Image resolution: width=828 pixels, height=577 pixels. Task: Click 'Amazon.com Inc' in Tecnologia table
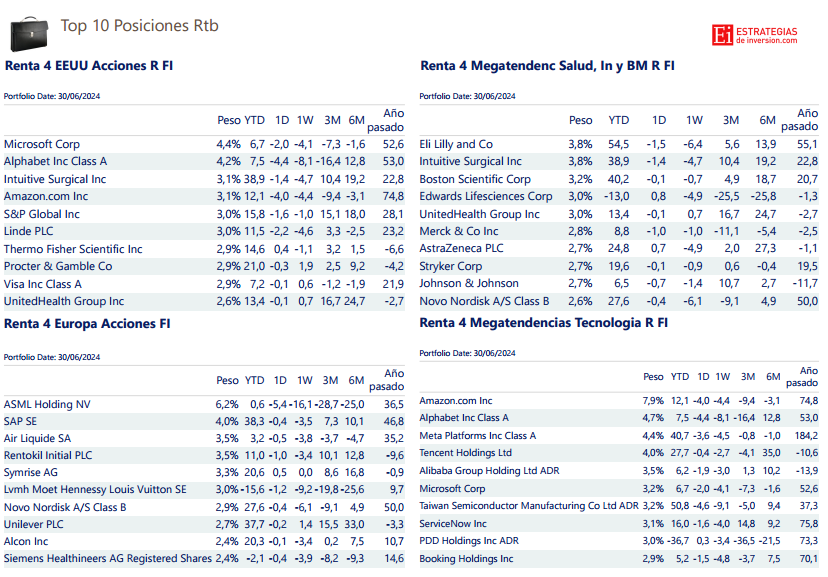coord(456,401)
